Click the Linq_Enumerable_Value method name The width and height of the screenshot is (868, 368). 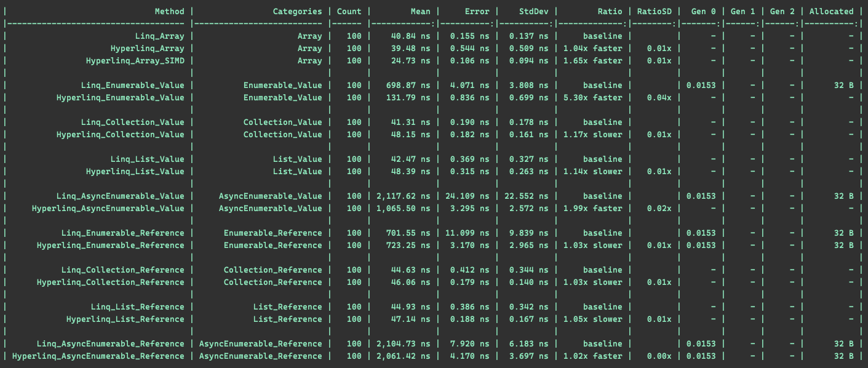132,85
